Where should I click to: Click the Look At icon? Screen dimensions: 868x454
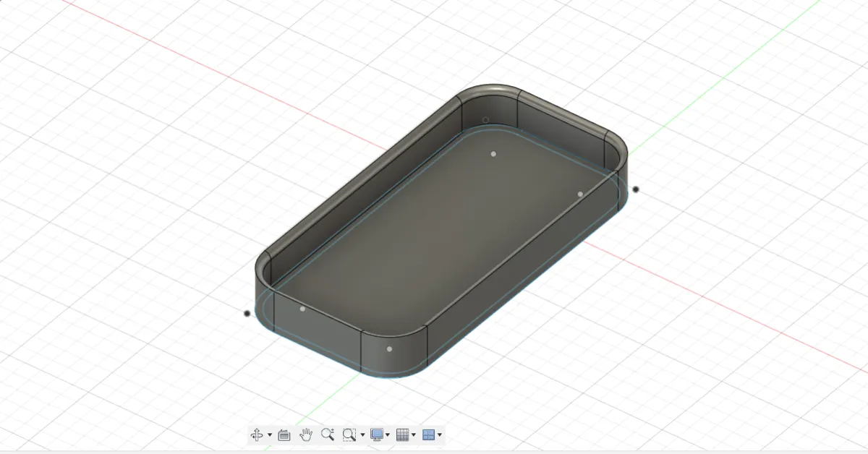click(284, 434)
